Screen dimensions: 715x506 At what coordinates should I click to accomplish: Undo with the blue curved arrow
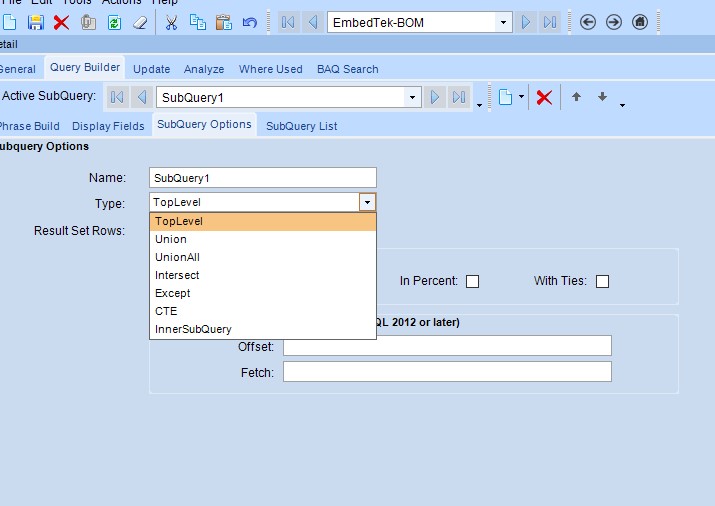249,22
